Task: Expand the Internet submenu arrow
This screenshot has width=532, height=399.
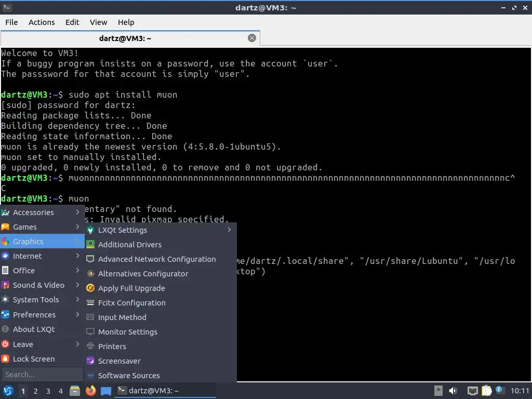Action: [x=77, y=256]
